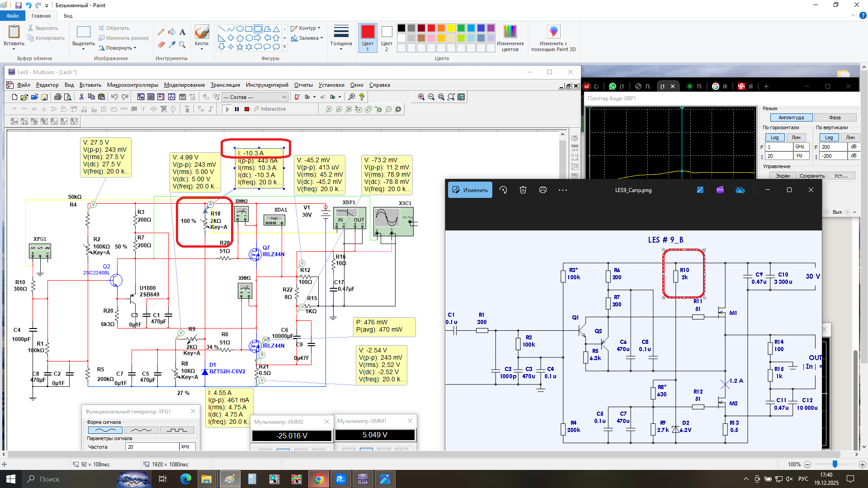Viewport: 868px width, 488px height.
Task: Open the Кисти brushes dropdown
Action: tap(202, 37)
